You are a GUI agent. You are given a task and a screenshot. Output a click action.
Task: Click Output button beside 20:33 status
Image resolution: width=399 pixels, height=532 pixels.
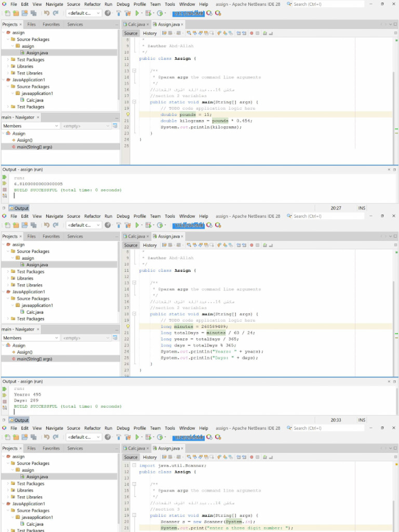(x=19, y=420)
